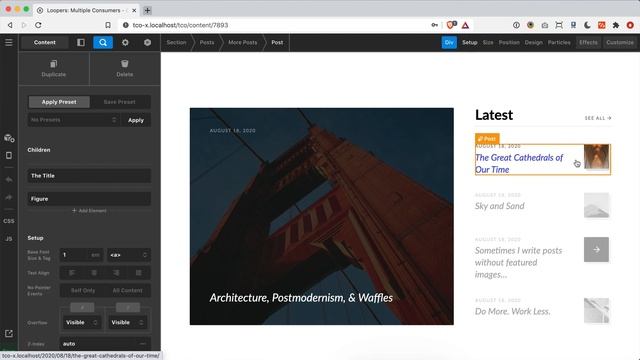640x360 pixels.
Task: Set pointer events to All Content
Action: 128,290
